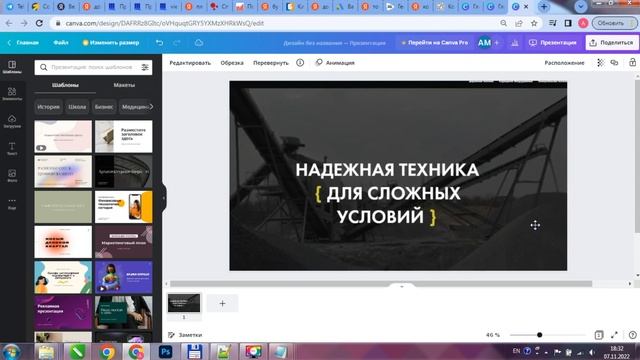This screenshot has height=360, width=640.
Task: Open the Анимация panel
Action: click(x=335, y=63)
